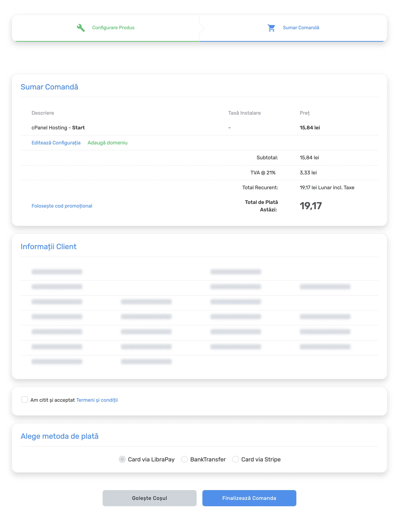The height and width of the screenshot is (532, 399).
Task: Click the Descriere column header
Action: pyautogui.click(x=43, y=113)
